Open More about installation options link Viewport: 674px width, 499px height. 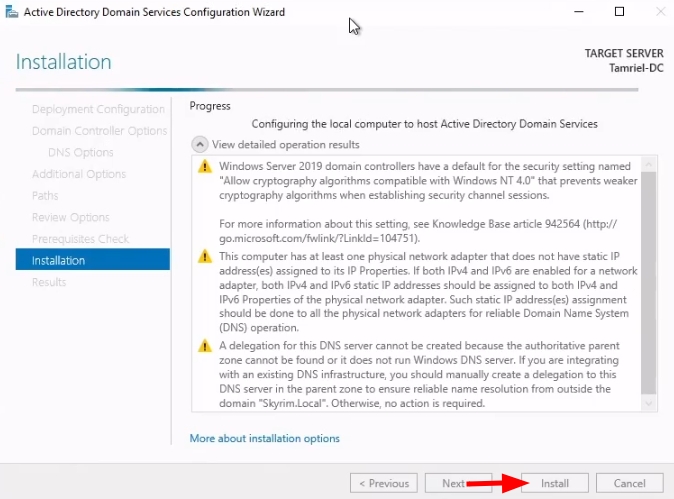tap(264, 438)
